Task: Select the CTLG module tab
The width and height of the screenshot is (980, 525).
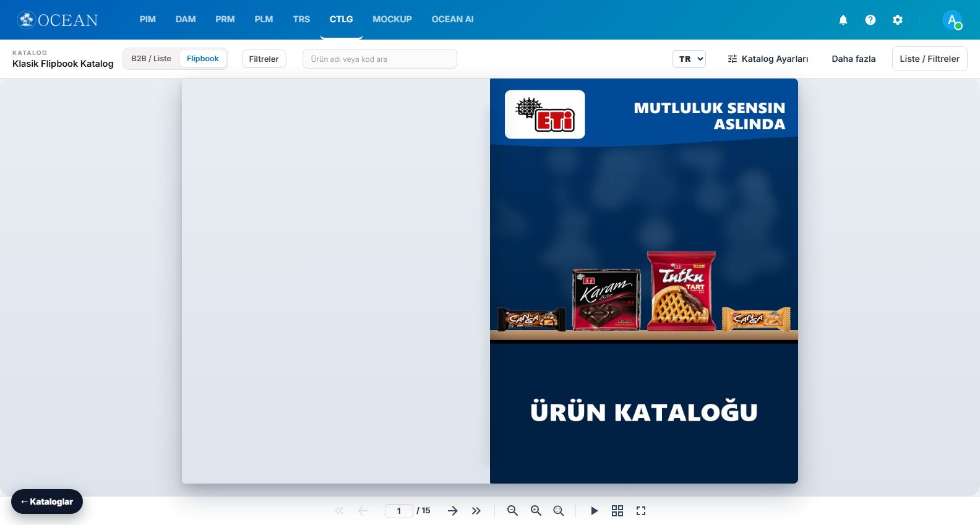Action: click(x=341, y=19)
